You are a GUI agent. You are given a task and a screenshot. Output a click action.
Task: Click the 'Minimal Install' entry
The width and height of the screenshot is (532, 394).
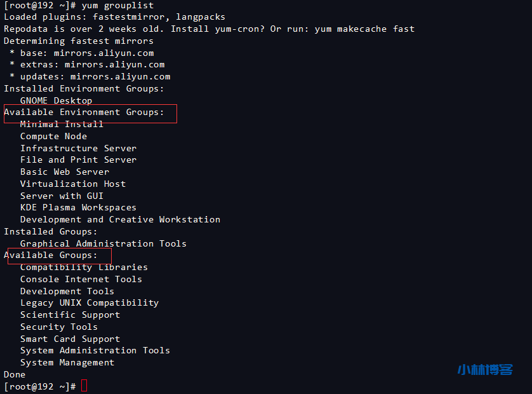coord(62,125)
